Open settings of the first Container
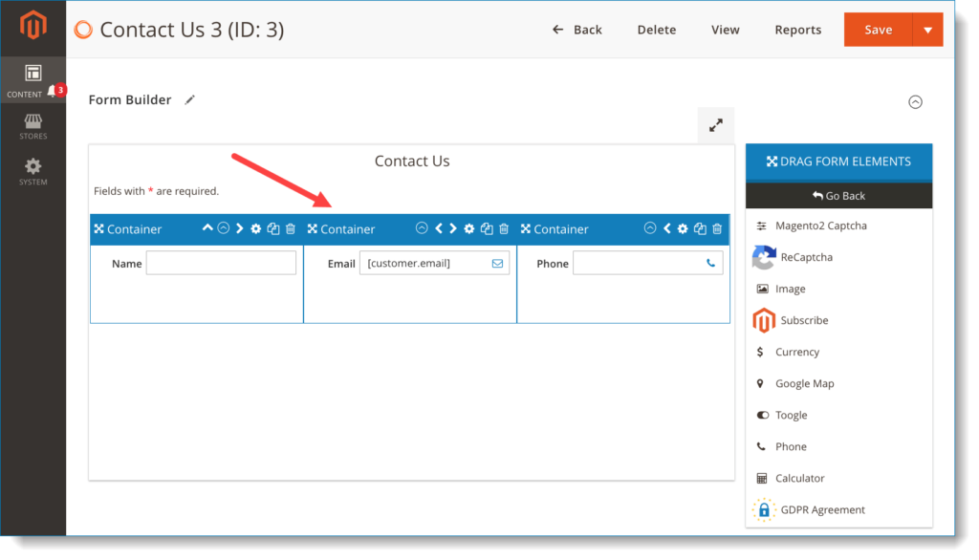The width and height of the screenshot is (979, 560). (255, 228)
